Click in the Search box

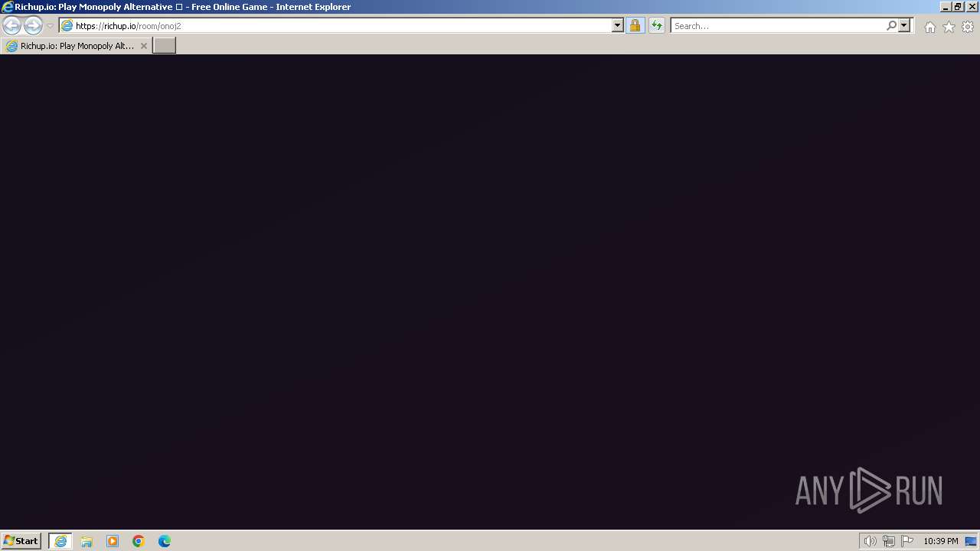click(x=777, y=25)
